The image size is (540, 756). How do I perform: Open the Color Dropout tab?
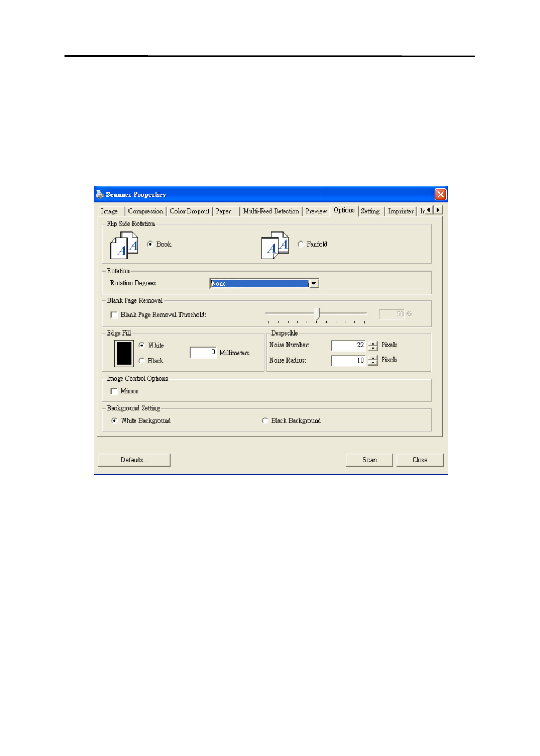tap(190, 211)
